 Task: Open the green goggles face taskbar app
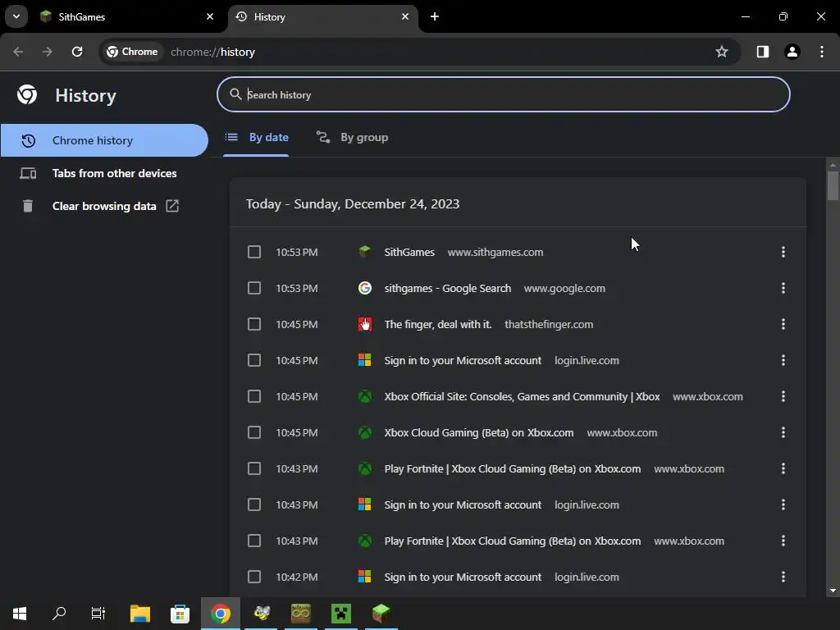pos(301,614)
